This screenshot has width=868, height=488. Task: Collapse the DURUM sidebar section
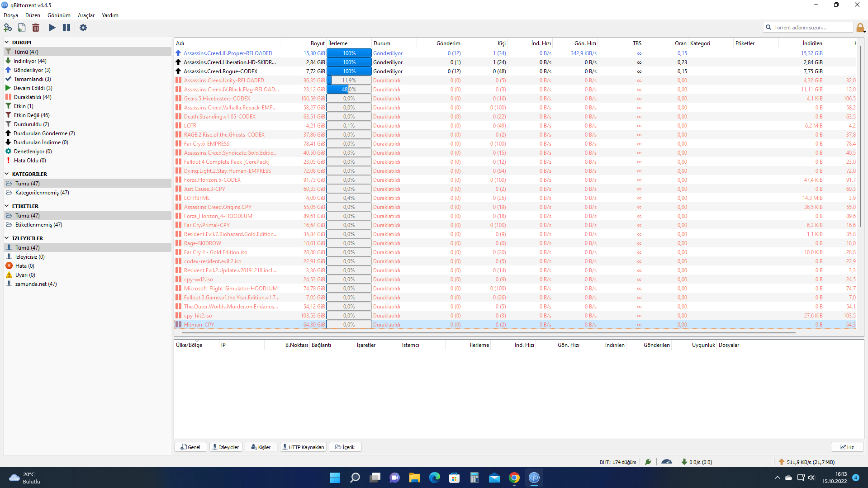click(7, 42)
